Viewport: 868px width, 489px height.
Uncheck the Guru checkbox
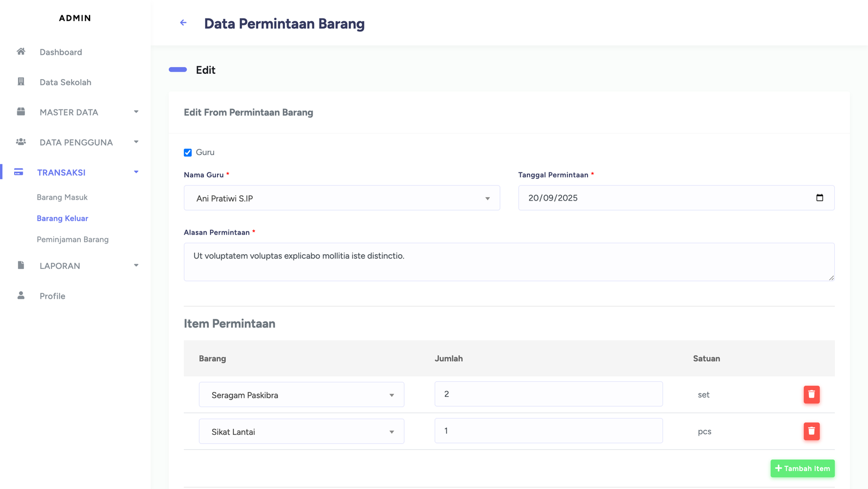point(188,153)
